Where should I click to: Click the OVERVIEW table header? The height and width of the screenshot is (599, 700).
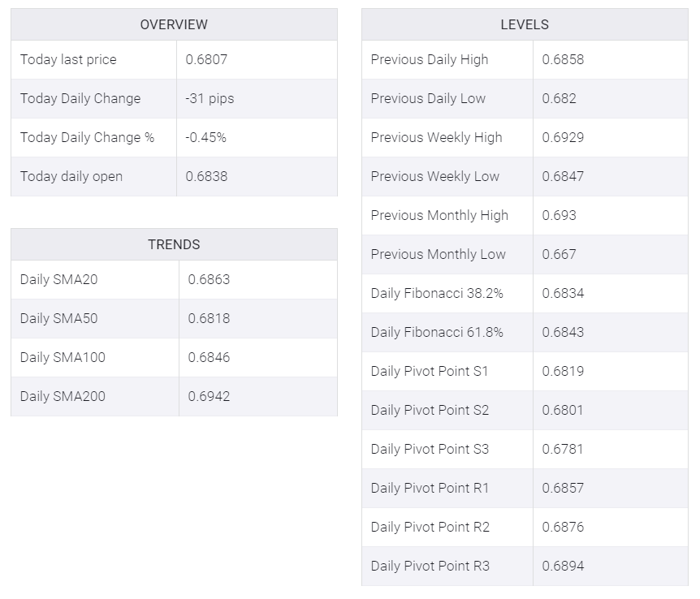click(x=174, y=24)
